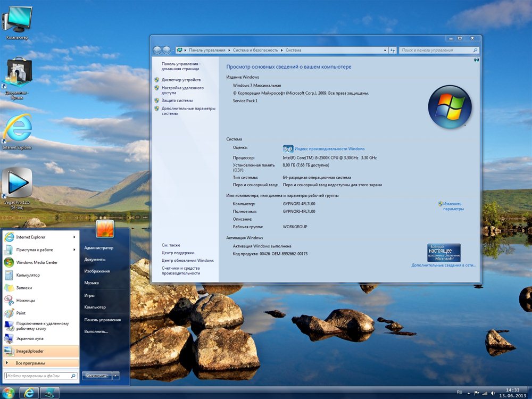Viewport: 532px width, 399px height.
Task: Click the Shut down button
Action: [x=97, y=376]
